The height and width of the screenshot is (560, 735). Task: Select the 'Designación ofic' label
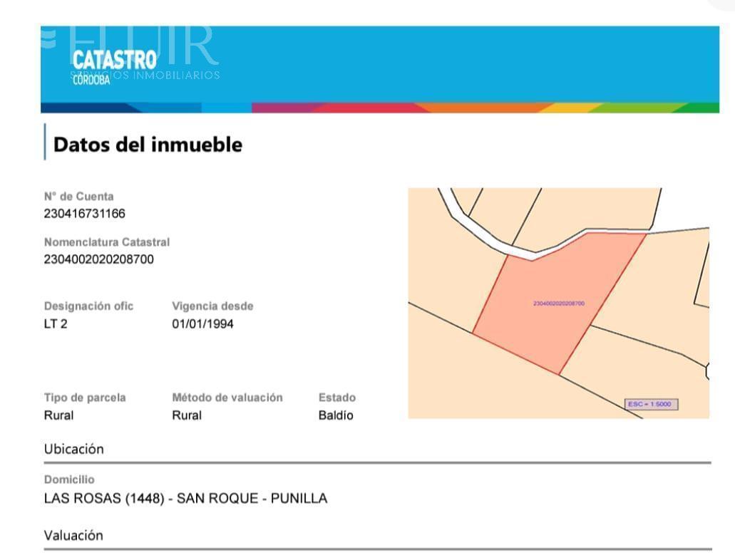88,306
